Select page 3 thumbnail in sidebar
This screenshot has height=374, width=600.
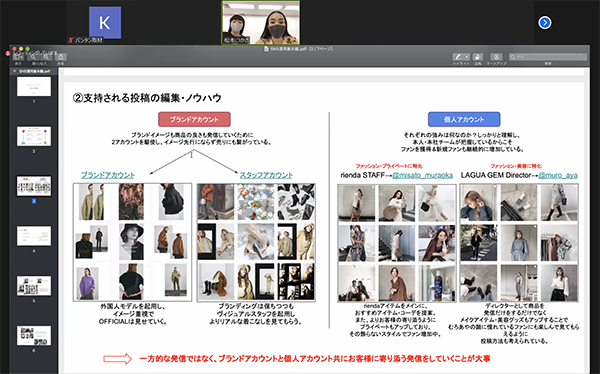click(34, 186)
